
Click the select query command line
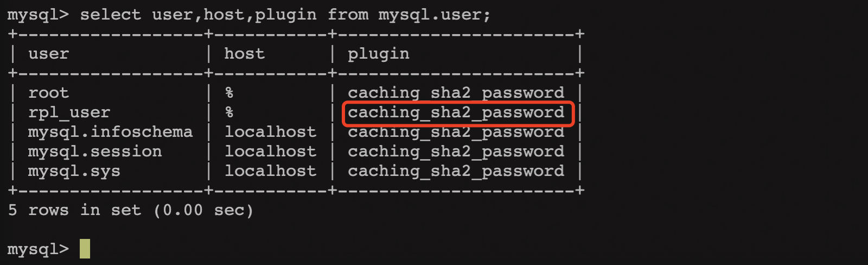click(249, 15)
